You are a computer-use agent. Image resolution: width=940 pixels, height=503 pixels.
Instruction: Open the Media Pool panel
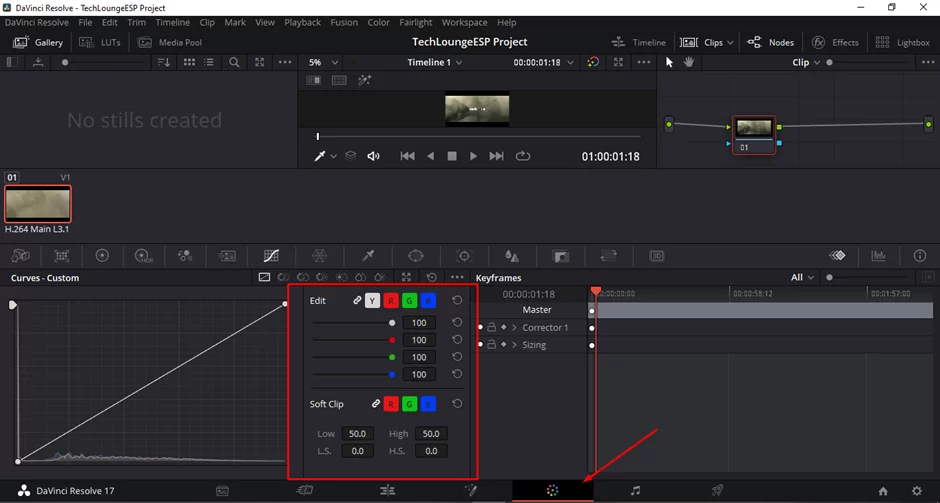pyautogui.click(x=170, y=43)
